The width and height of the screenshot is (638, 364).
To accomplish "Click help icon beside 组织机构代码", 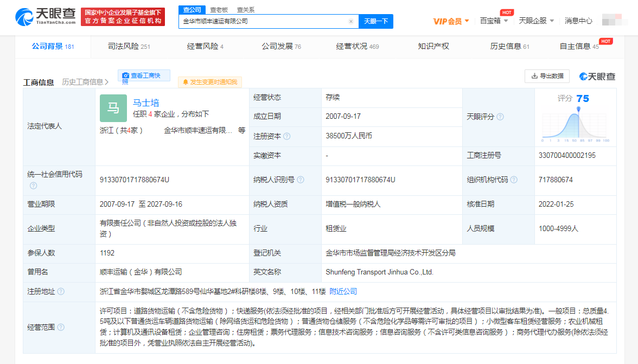I will coord(514,180).
